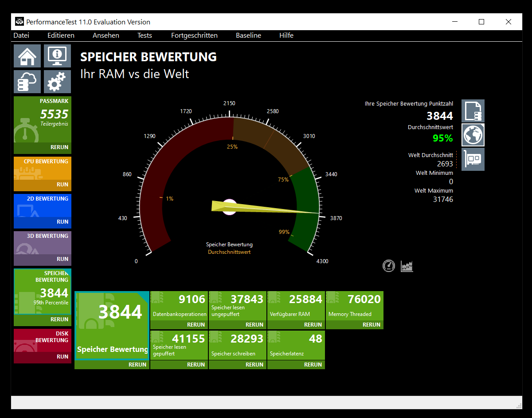
Task: Click the document results icon beside score
Action: [x=473, y=111]
